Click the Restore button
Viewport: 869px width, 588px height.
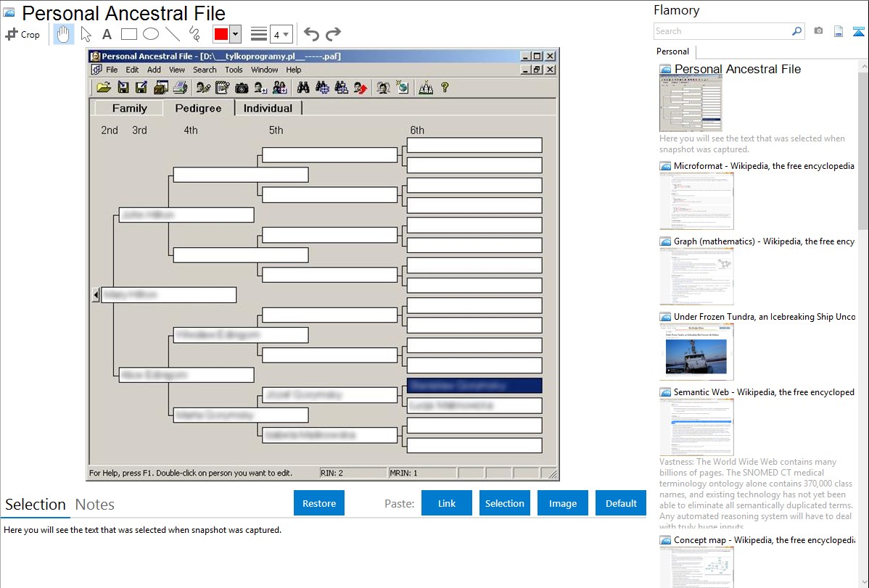pyautogui.click(x=319, y=503)
